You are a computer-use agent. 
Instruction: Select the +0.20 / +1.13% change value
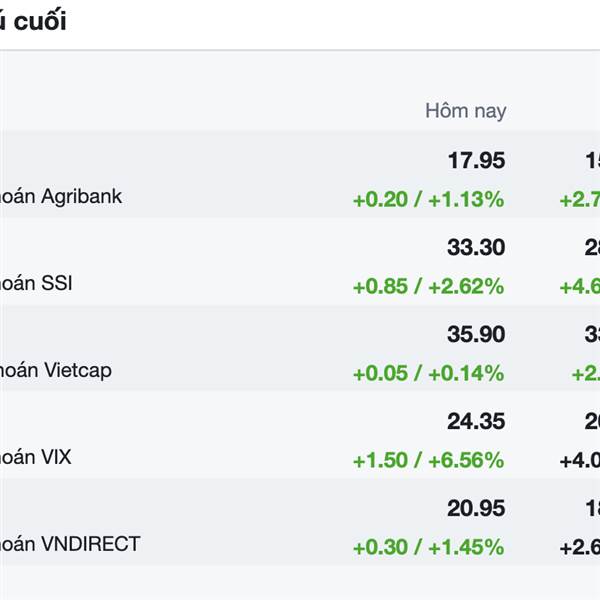pos(428,200)
